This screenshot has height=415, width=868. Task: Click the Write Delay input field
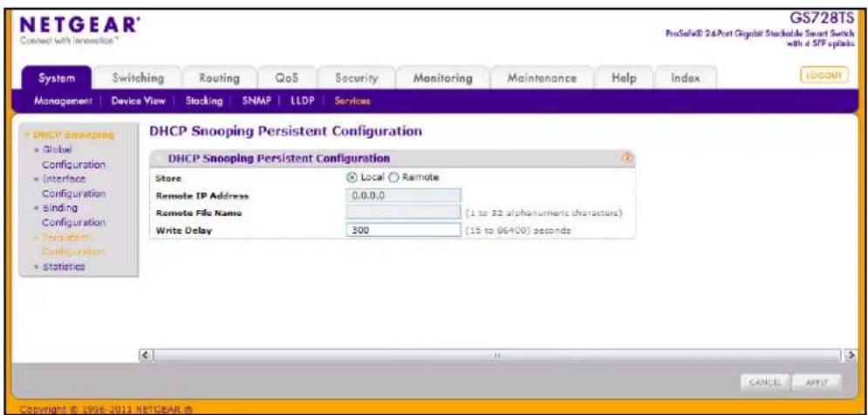coord(404,229)
